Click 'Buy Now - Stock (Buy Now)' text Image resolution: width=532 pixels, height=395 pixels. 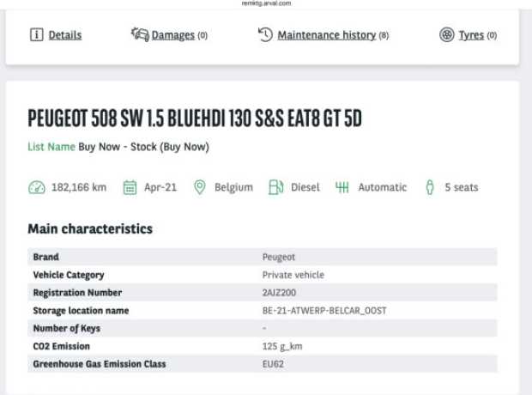pyautogui.click(x=143, y=147)
